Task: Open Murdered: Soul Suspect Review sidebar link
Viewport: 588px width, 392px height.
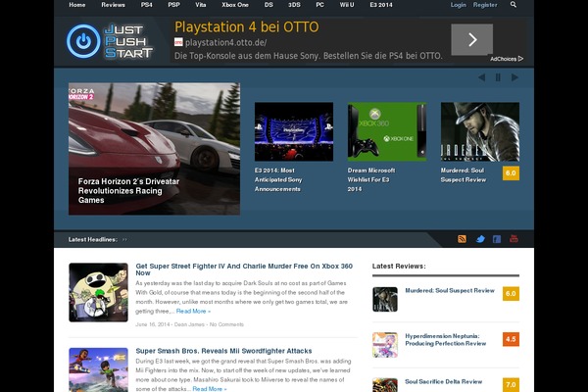Action: pos(450,290)
